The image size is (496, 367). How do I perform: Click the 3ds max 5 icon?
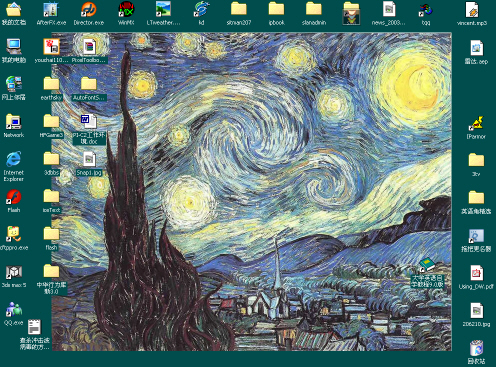point(14,272)
